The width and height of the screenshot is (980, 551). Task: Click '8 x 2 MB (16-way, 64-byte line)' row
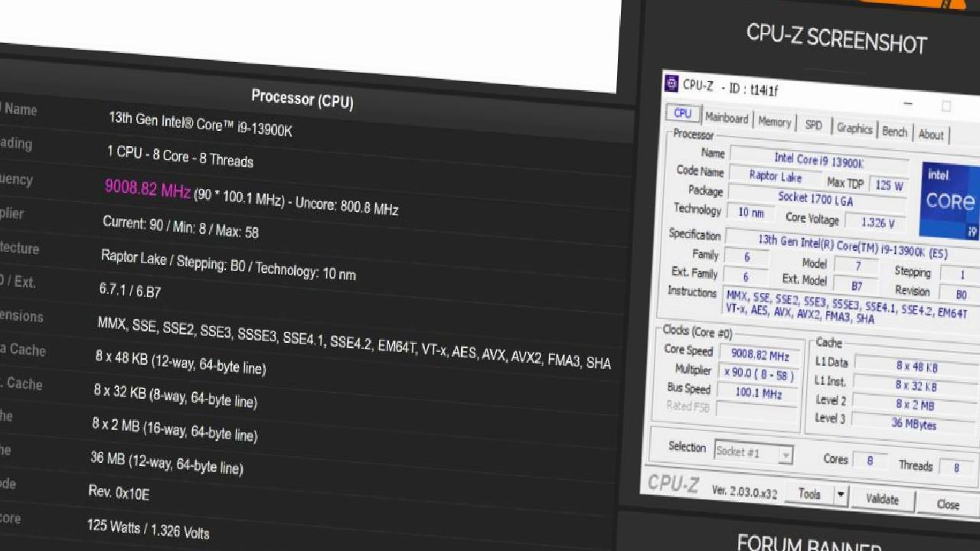(175, 429)
